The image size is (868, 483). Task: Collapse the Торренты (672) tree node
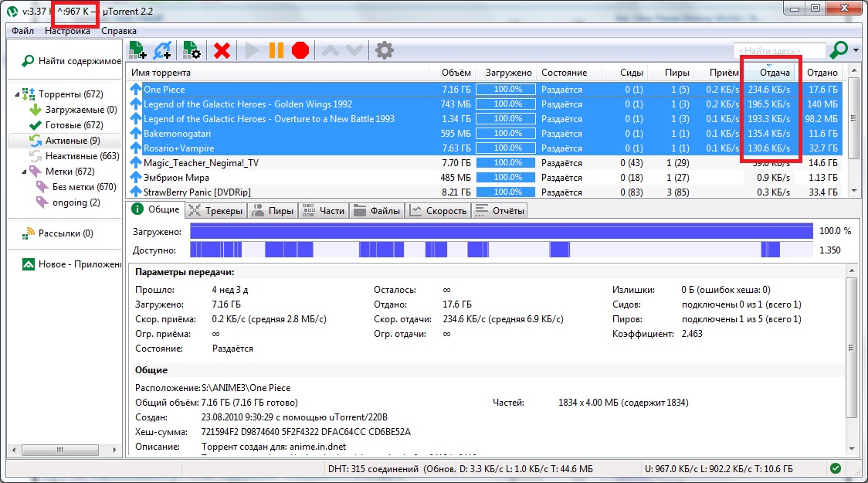[16, 94]
